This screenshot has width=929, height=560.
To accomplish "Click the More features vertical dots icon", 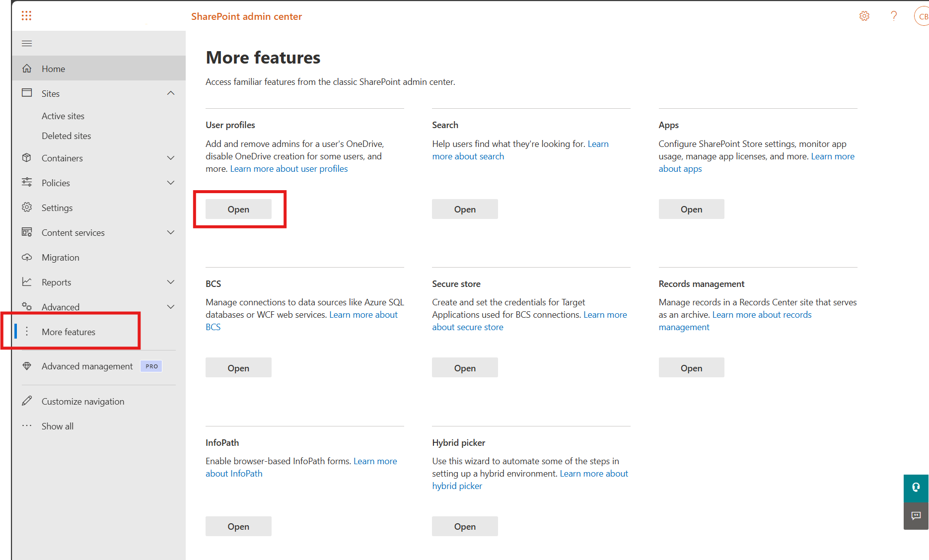I will click(x=27, y=331).
